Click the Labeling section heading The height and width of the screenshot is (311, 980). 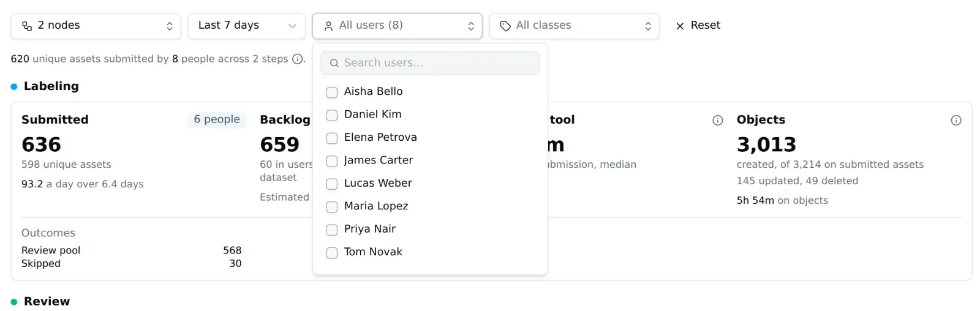(51, 86)
